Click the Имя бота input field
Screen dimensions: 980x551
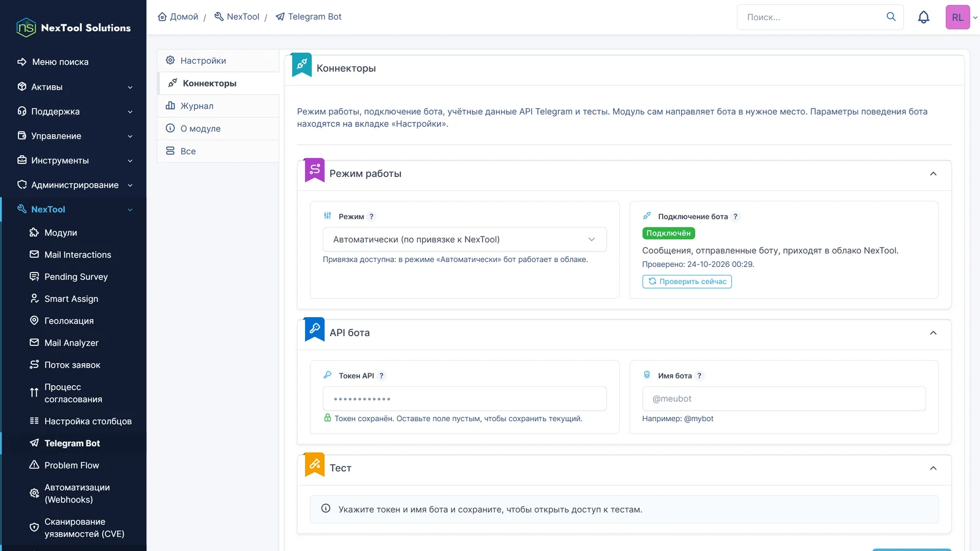tap(783, 399)
